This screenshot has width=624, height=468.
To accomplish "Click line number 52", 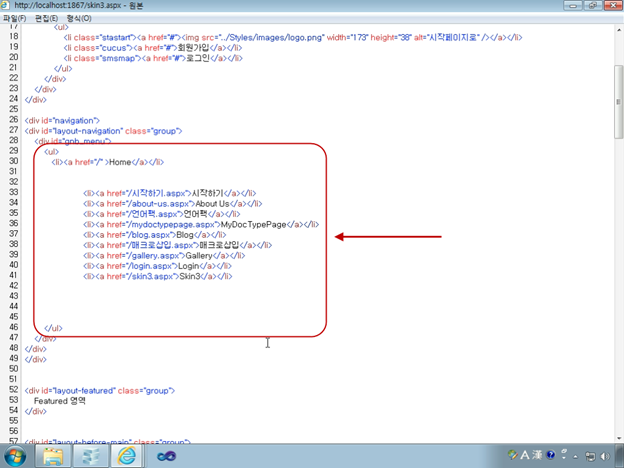I will point(14,389).
